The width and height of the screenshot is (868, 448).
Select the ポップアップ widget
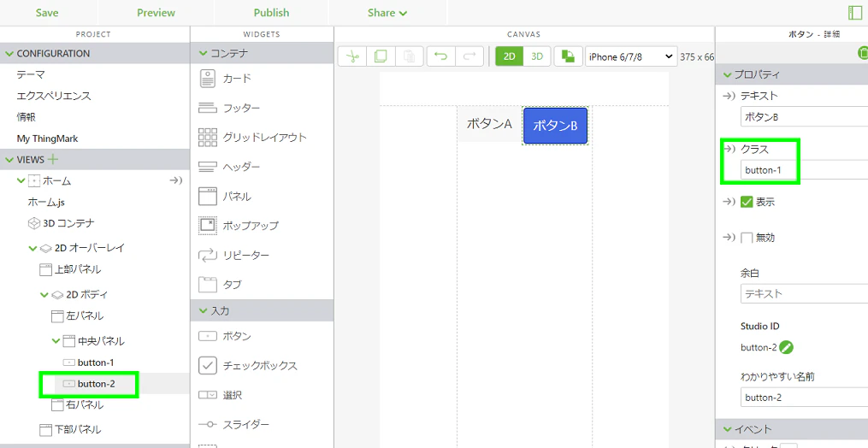[239, 226]
